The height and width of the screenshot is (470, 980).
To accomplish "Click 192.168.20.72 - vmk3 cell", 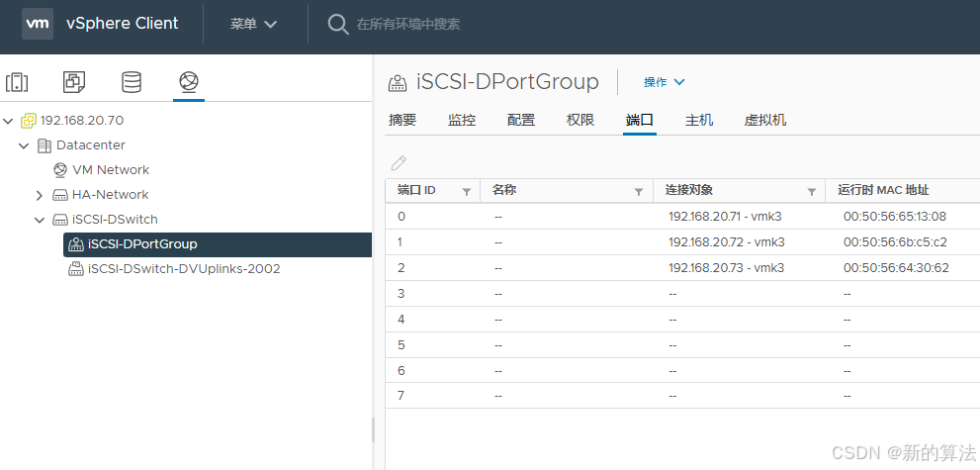I will click(726, 241).
